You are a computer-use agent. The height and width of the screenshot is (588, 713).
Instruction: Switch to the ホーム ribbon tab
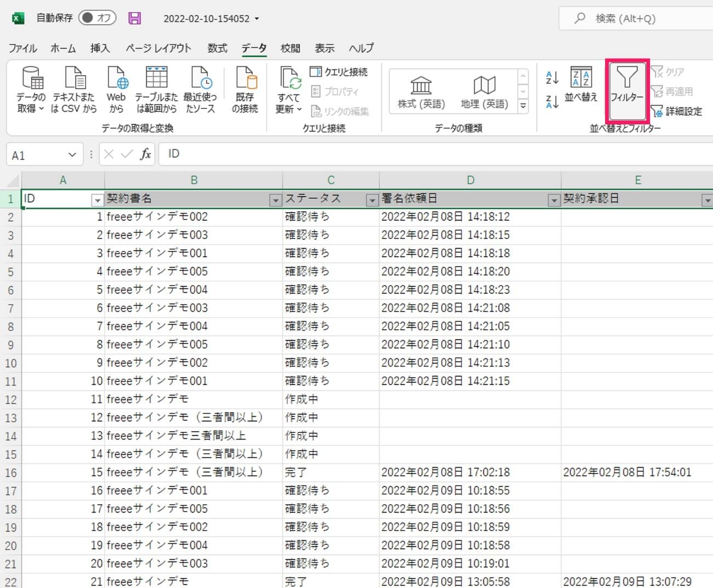pos(63,48)
